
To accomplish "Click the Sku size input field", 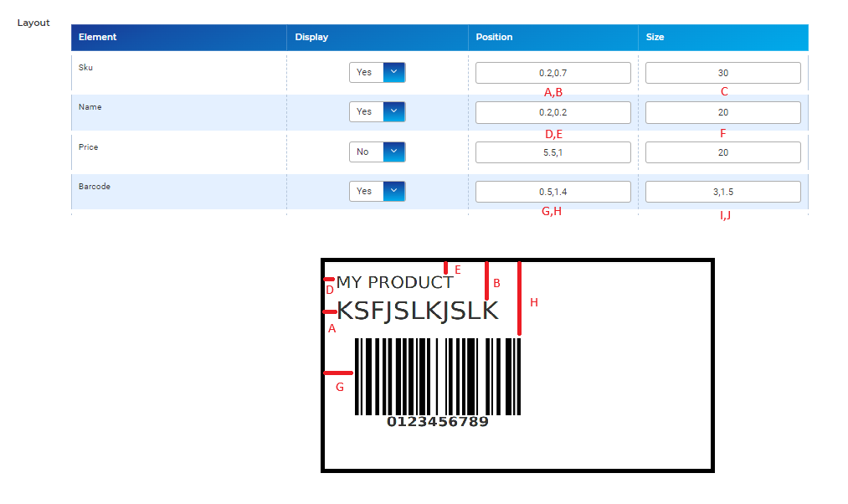I will (x=722, y=73).
